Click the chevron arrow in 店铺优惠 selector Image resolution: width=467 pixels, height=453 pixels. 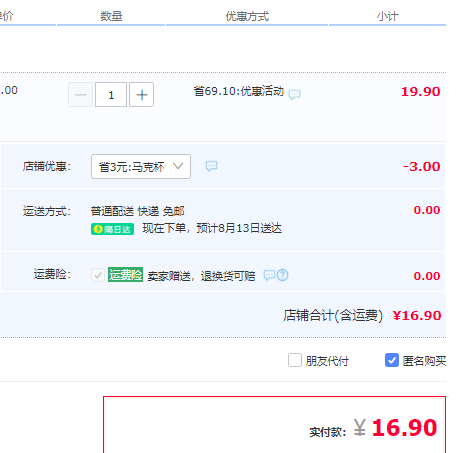(x=178, y=166)
